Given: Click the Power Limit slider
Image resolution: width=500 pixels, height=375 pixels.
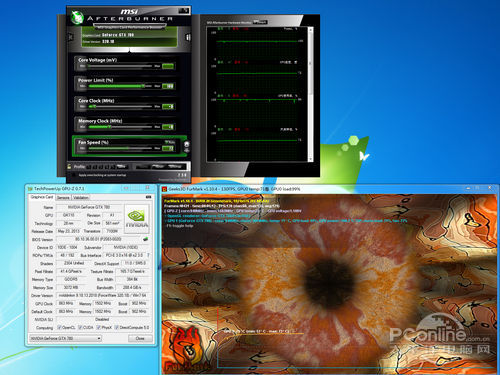Looking at the screenshot, I should click(120, 86).
